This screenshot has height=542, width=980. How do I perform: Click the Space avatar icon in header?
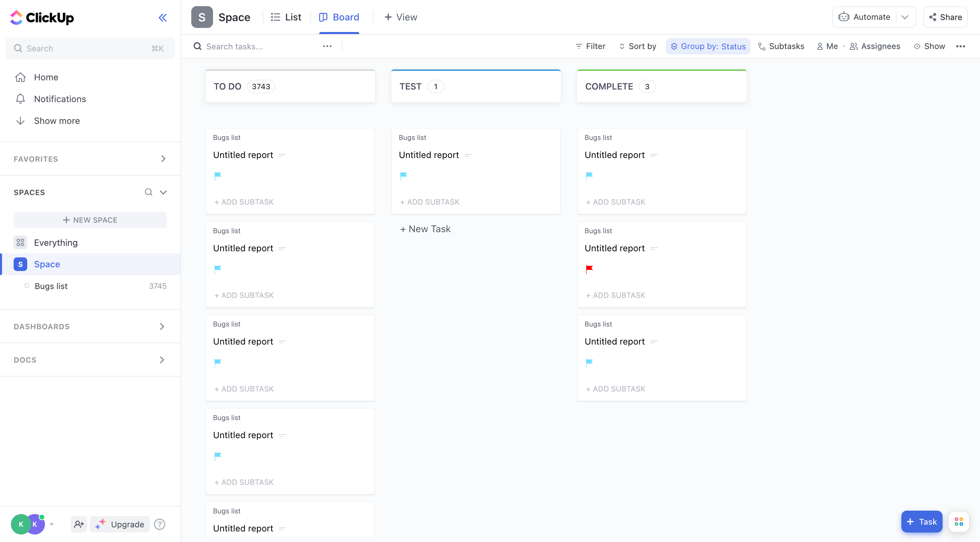[202, 17]
